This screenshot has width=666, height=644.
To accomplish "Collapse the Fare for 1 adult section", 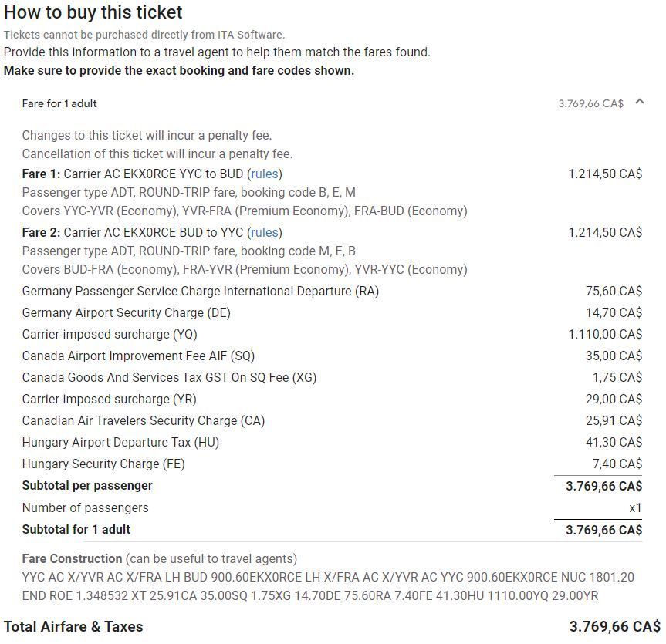I will click(x=639, y=103).
